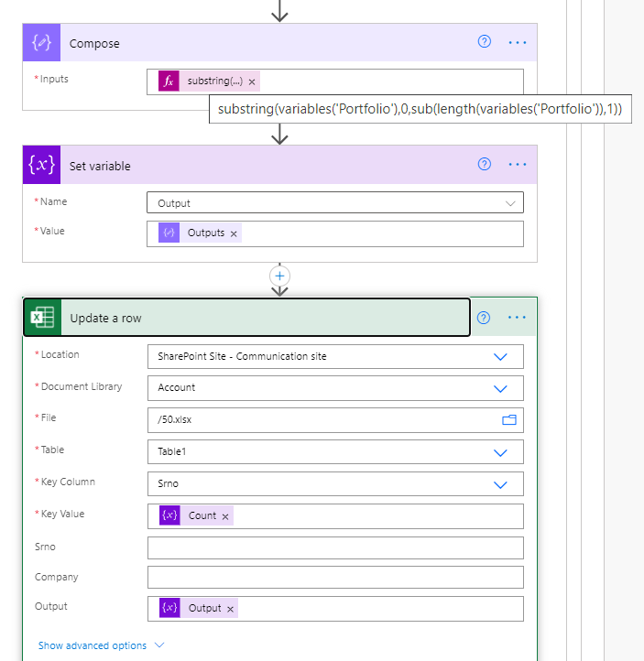Click the plus insert step button

tap(280, 276)
